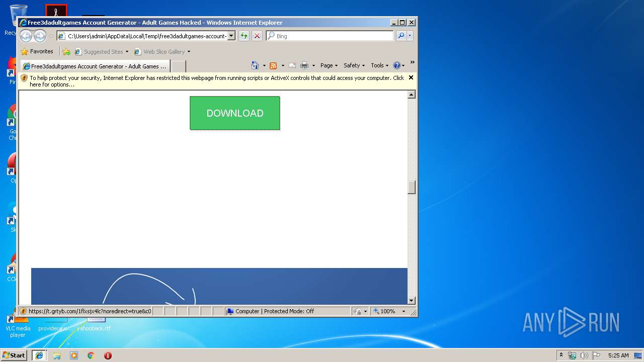Click the RSS Feeds icon
The height and width of the screenshot is (362, 644).
(273, 65)
